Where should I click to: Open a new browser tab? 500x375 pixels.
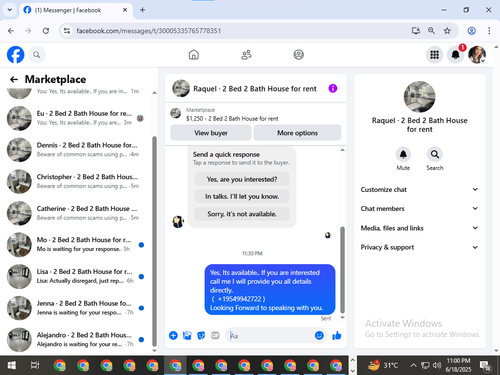(142, 10)
